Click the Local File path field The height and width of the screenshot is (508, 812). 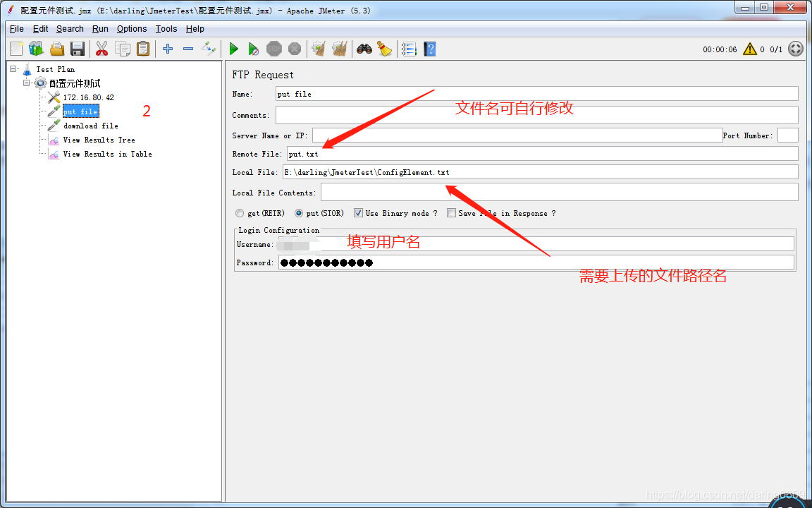540,172
